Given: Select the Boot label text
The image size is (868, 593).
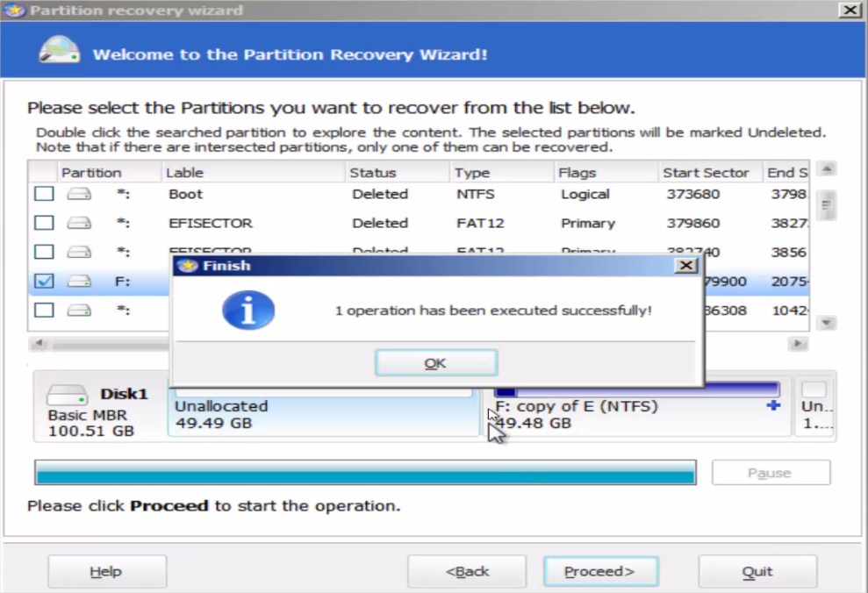Looking at the screenshot, I should 185,194.
